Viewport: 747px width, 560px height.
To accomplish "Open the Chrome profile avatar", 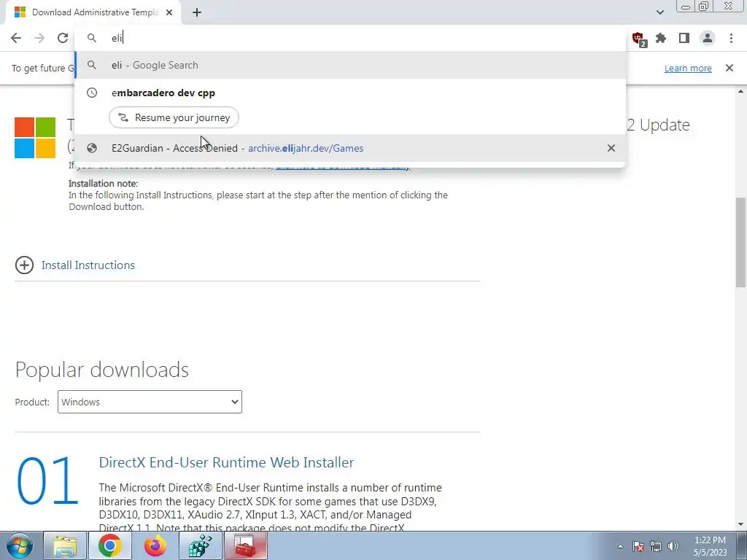I will (x=708, y=38).
